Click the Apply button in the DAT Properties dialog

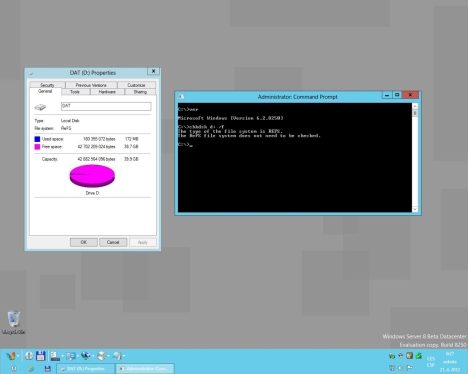(143, 242)
